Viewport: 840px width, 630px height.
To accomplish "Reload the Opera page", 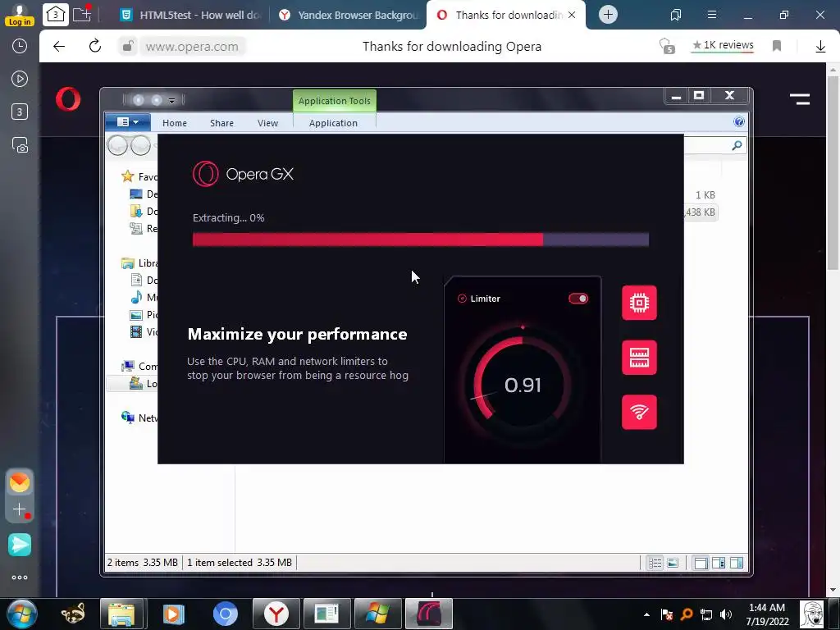I will [95, 46].
